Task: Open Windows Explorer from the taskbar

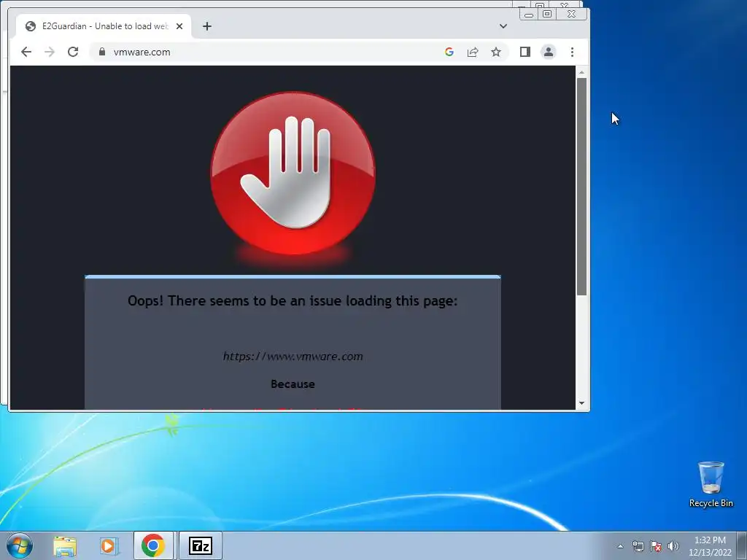Action: click(65, 546)
